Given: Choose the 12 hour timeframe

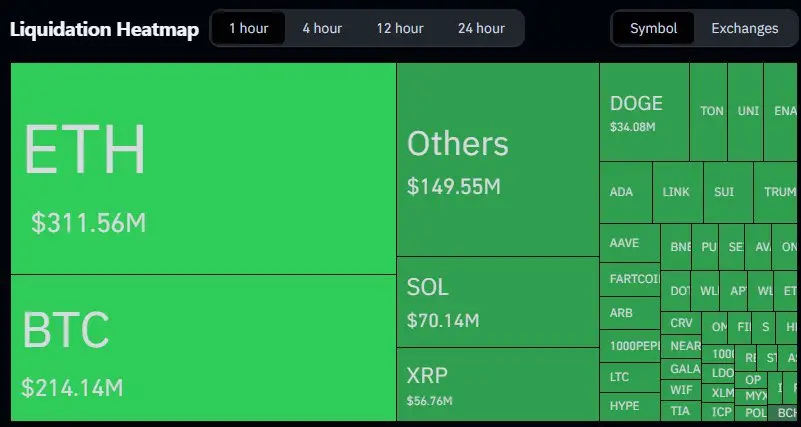Looking at the screenshot, I should pos(400,28).
